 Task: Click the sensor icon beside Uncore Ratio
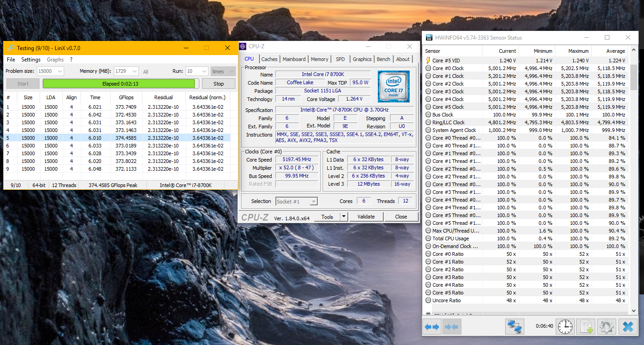pyautogui.click(x=428, y=300)
